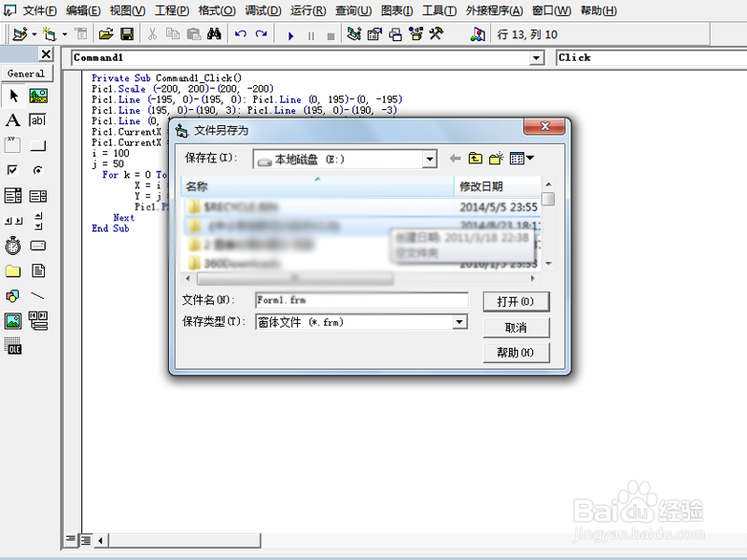Click the Paste clipboard icon
Image resolution: width=747 pixels, height=560 pixels.
pyautogui.click(x=193, y=35)
